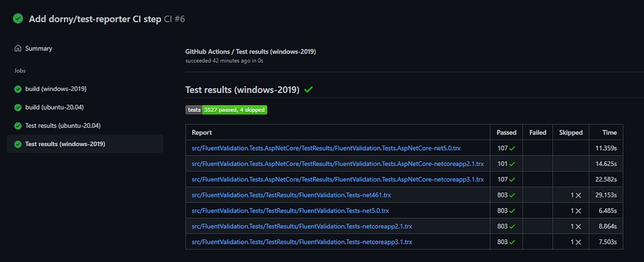Click the green status icon for build (windows-2019)
Image resolution: width=644 pixels, height=262 pixels.
point(18,89)
